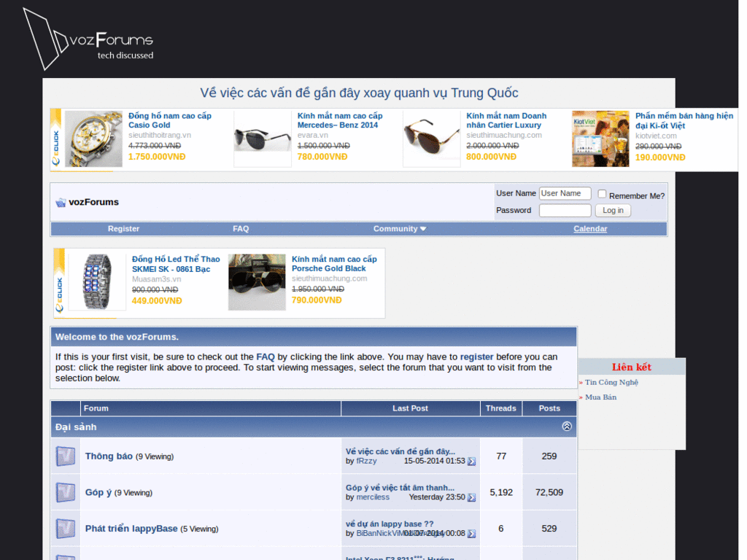Enable the Remember Me checkbox
The height and width of the screenshot is (560, 747).
tap(601, 192)
